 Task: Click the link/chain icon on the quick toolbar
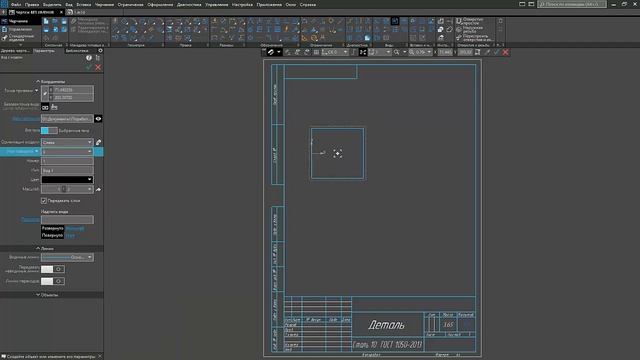point(271,52)
